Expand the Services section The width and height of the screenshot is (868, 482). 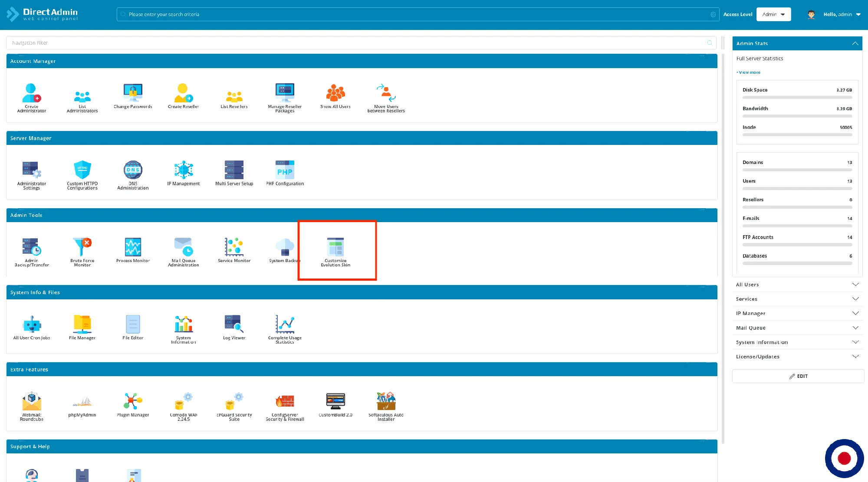(x=797, y=299)
